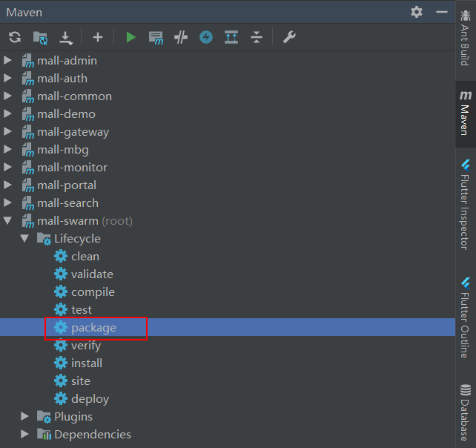Switch to Maven side tab

[x=466, y=113]
